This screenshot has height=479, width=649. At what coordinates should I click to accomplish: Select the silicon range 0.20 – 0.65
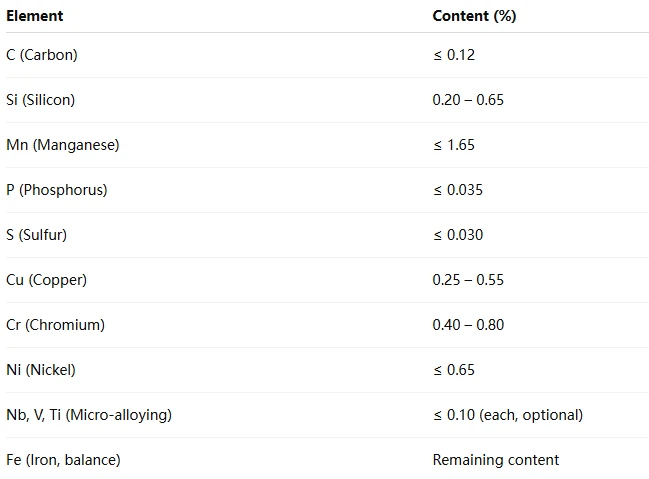(468, 100)
